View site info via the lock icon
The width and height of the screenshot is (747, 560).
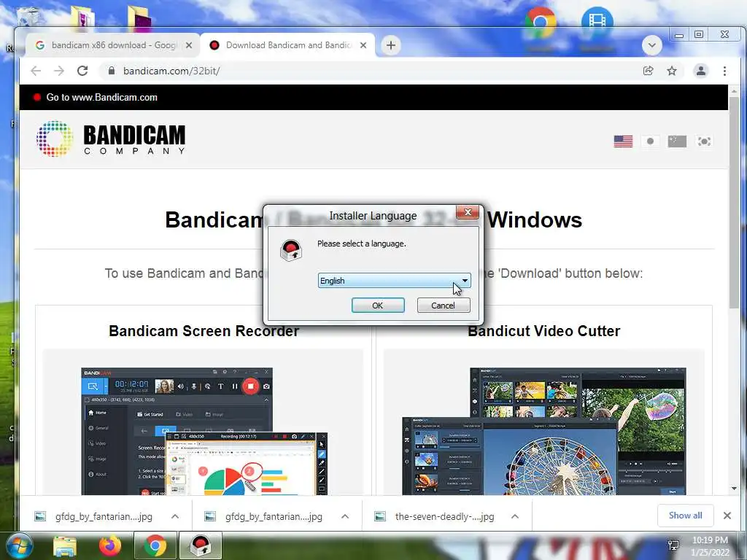pyautogui.click(x=112, y=71)
